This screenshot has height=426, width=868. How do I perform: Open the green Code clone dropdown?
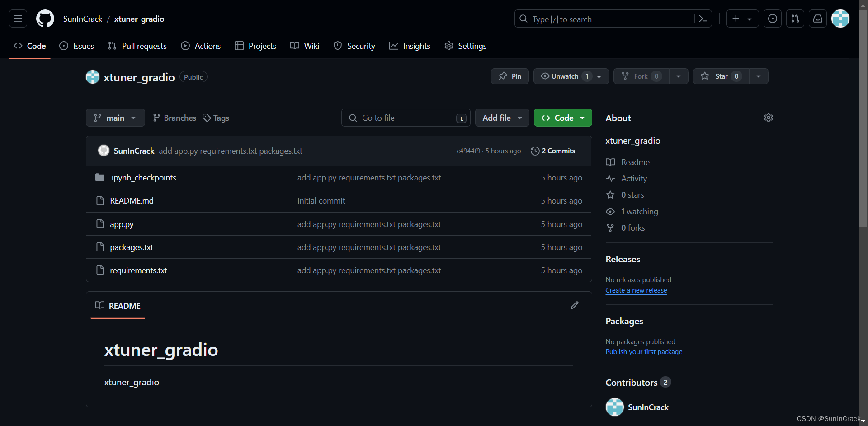563,118
